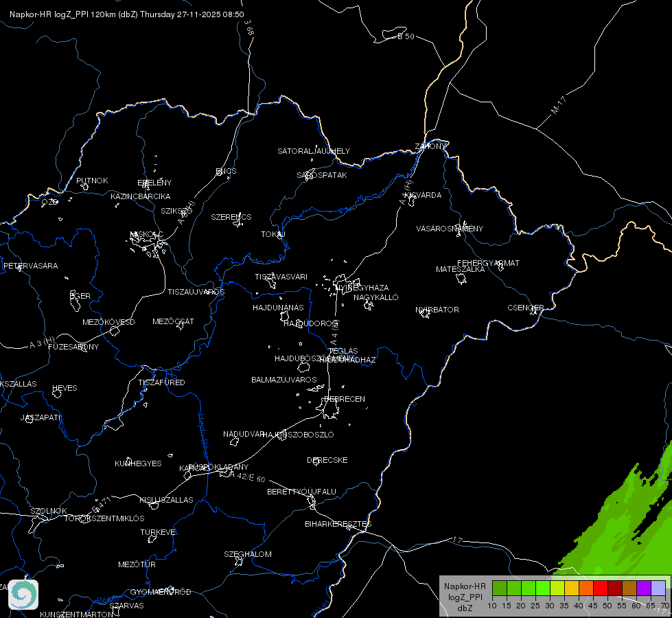Select the 60–65 dBZ purple swatch
The width and height of the screenshot is (672, 618).
(644, 588)
